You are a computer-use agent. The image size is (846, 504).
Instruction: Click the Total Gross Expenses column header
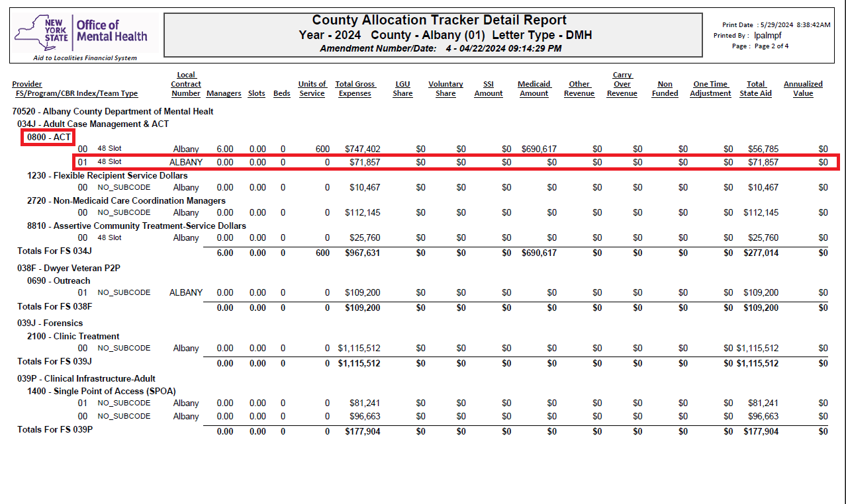(x=355, y=89)
